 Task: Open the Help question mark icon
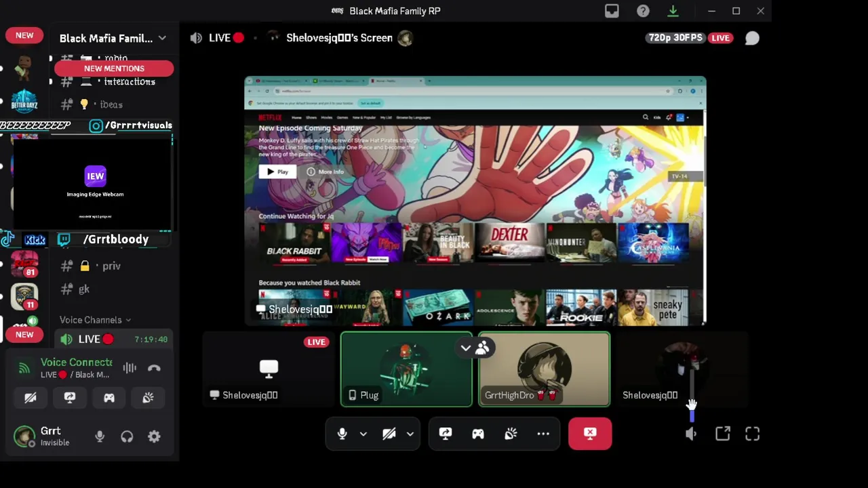tap(643, 11)
